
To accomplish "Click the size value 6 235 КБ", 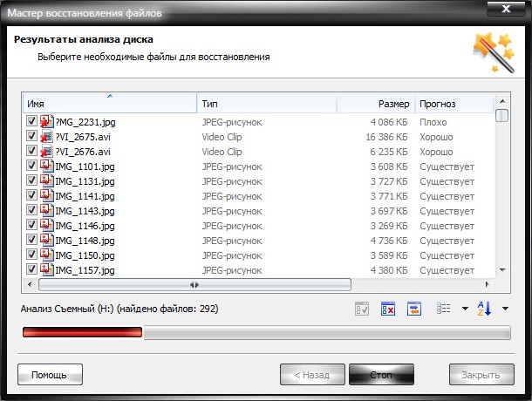I will point(389,152).
